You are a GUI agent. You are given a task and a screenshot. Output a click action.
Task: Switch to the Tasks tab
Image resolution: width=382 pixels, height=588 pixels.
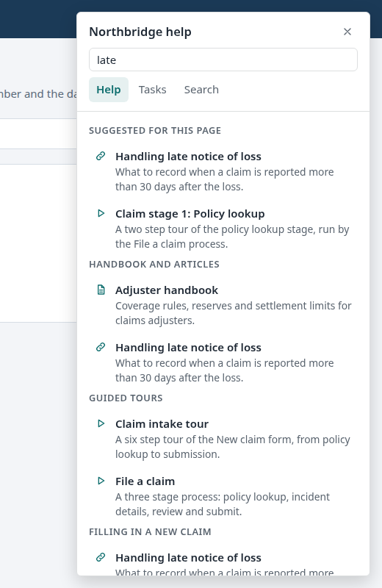click(152, 90)
